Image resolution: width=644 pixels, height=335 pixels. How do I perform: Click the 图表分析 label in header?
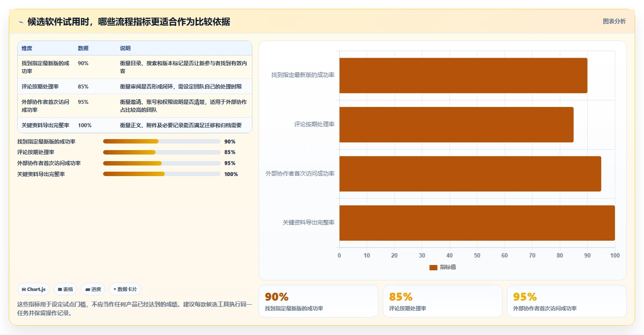pyautogui.click(x=614, y=21)
